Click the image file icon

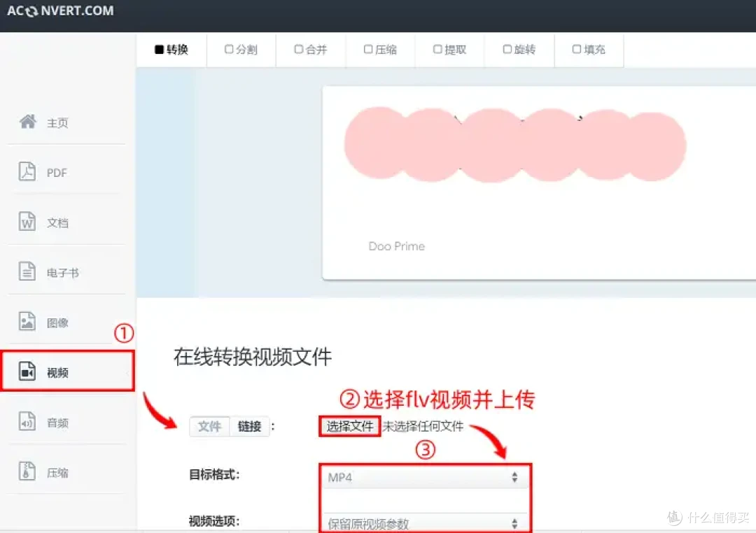pyautogui.click(x=27, y=322)
